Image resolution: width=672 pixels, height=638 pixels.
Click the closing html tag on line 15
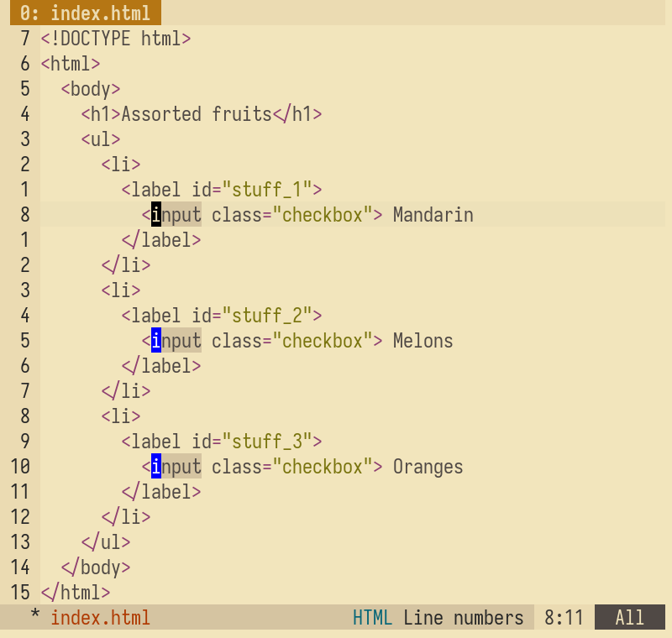[76, 593]
